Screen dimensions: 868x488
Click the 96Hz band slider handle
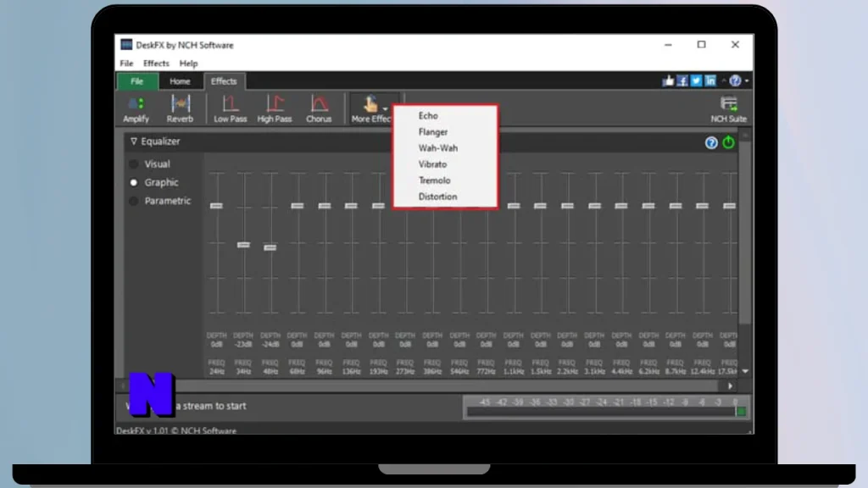coord(325,206)
